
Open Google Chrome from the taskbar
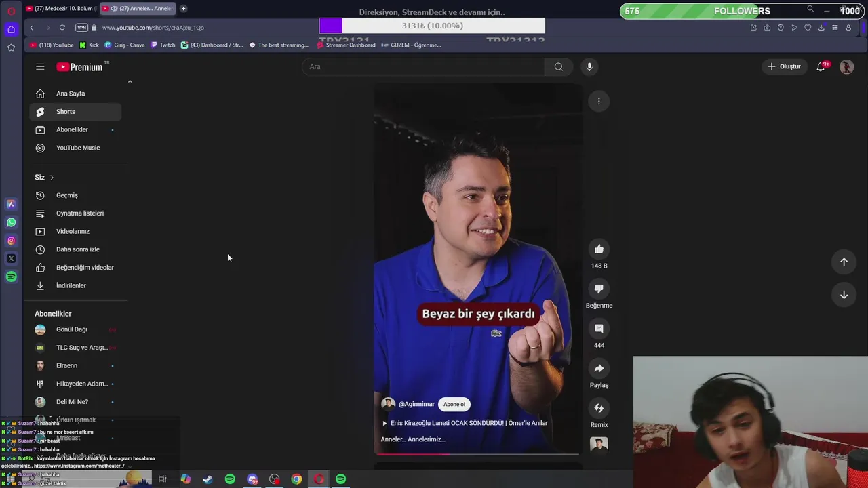(x=296, y=479)
